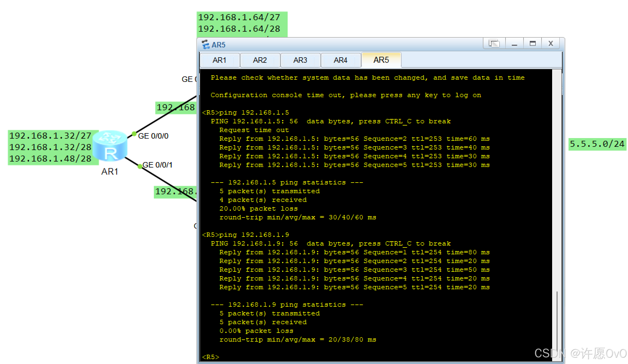This screenshot has height=364, width=628.
Task: Click the 192.168.1.32/27 label beside AR1
Action: coord(50,136)
